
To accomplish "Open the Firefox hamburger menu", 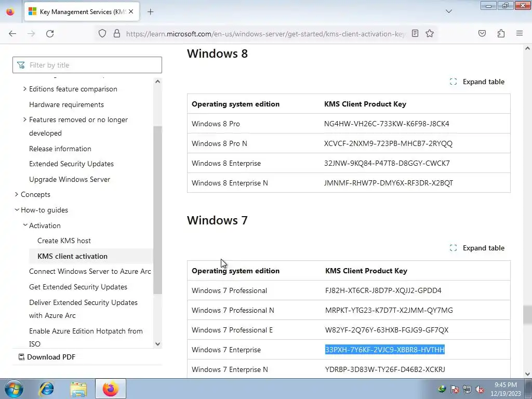I will click(x=520, y=34).
